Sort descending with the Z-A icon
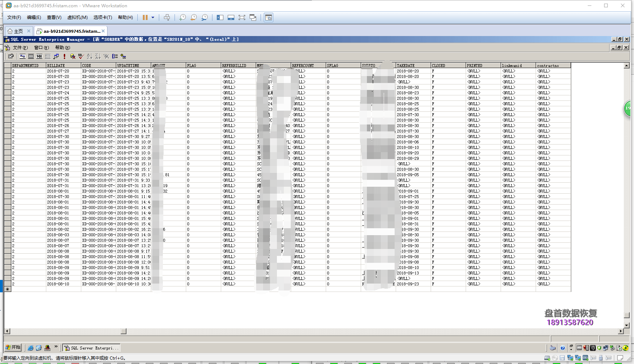Viewport: 634px width, 364px height. pyautogui.click(x=98, y=56)
